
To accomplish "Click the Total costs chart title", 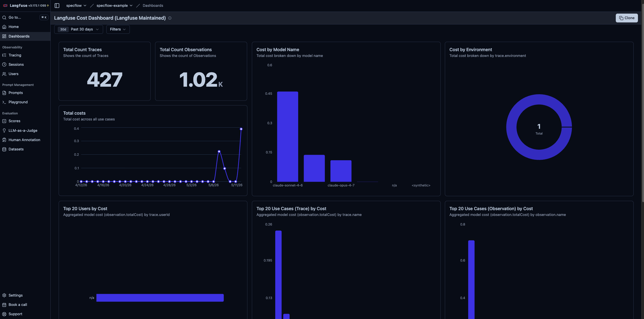I will (x=74, y=113).
